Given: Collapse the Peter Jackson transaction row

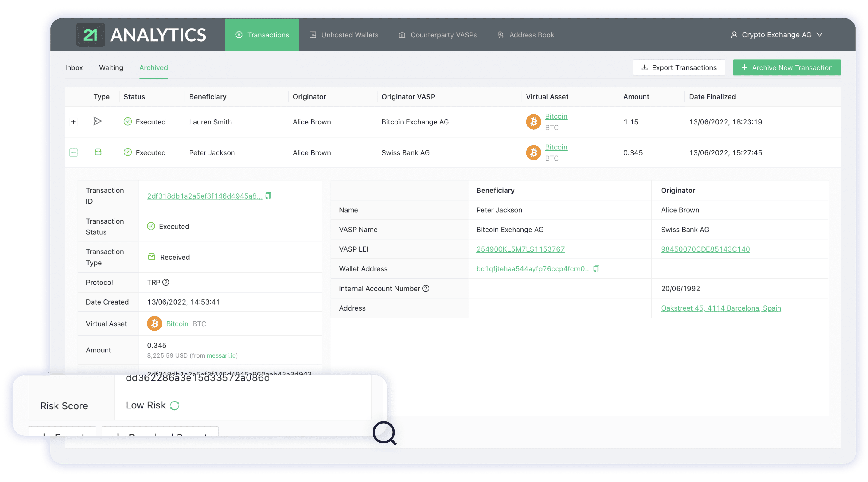Looking at the screenshot, I should 74,152.
